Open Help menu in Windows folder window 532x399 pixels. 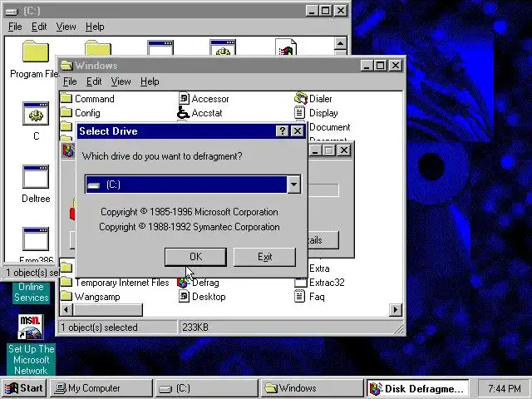point(150,81)
